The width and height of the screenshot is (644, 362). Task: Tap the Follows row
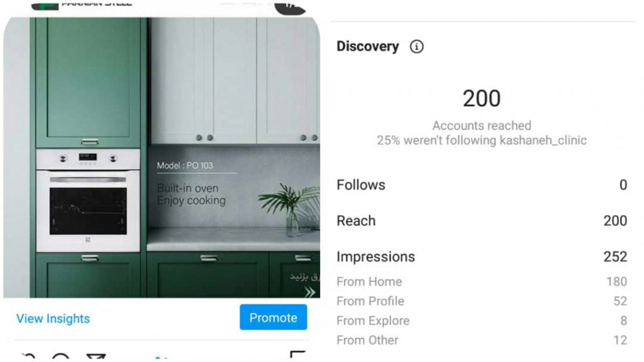pos(482,185)
